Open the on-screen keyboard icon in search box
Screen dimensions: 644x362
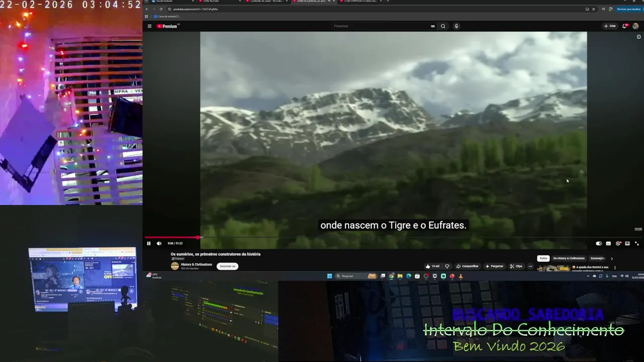(433, 26)
